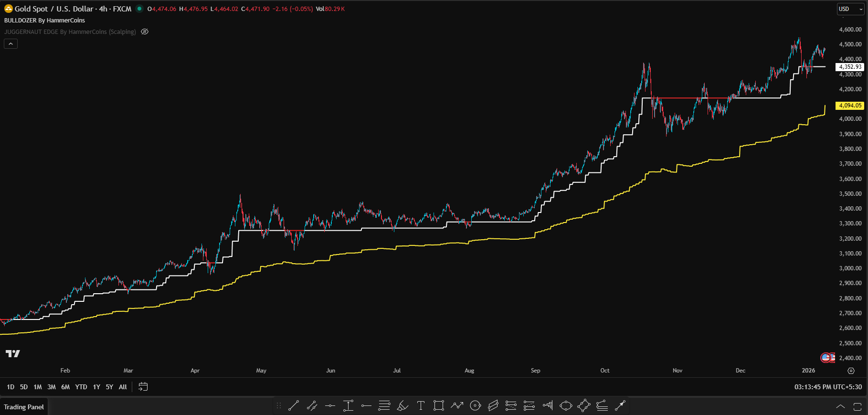868x415 pixels.
Task: Open the USD currency dropdown
Action: [850, 9]
